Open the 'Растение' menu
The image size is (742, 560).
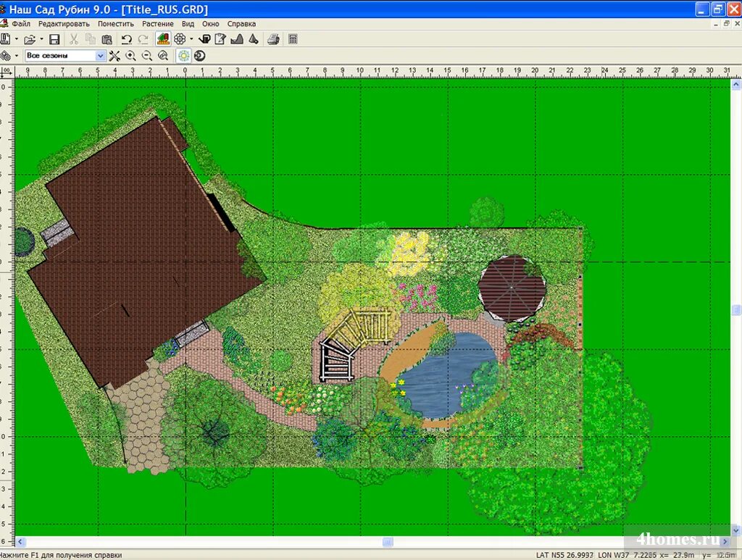point(157,24)
